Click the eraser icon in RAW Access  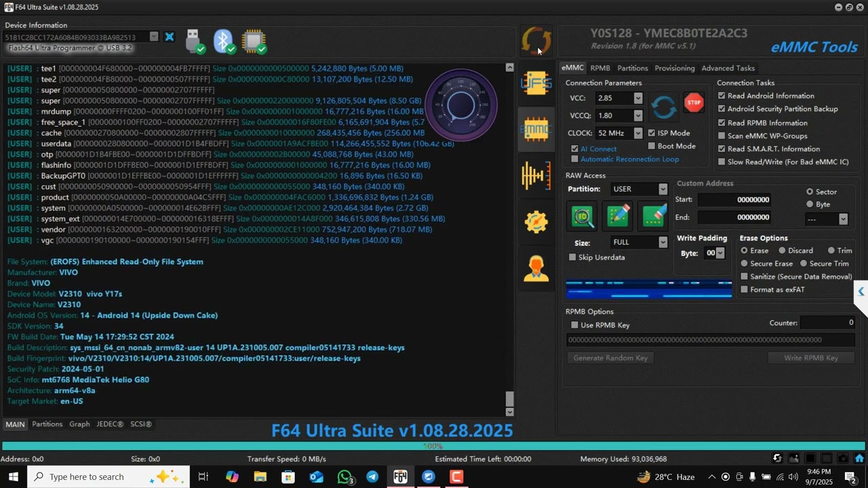coord(654,216)
